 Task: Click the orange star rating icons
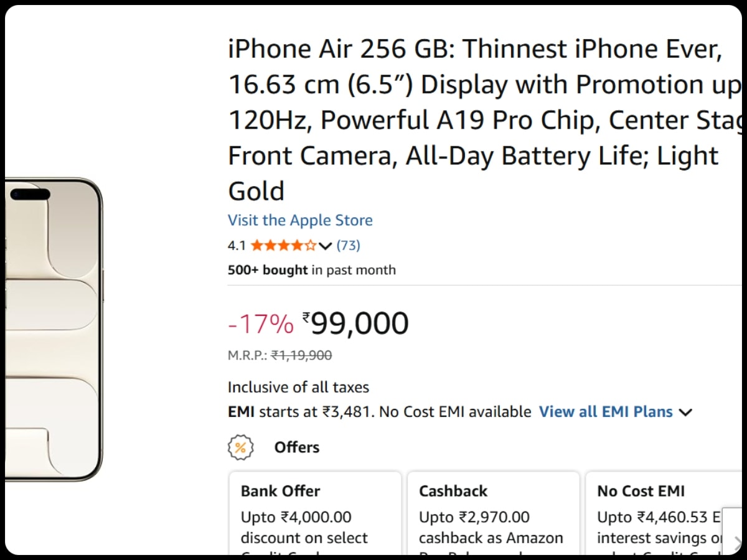(x=283, y=246)
